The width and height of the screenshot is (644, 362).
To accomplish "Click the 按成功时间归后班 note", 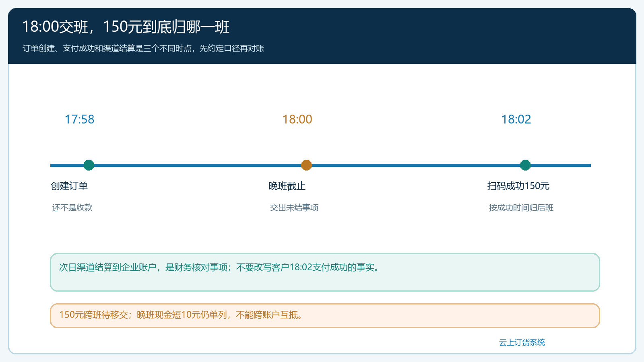I will tap(521, 208).
